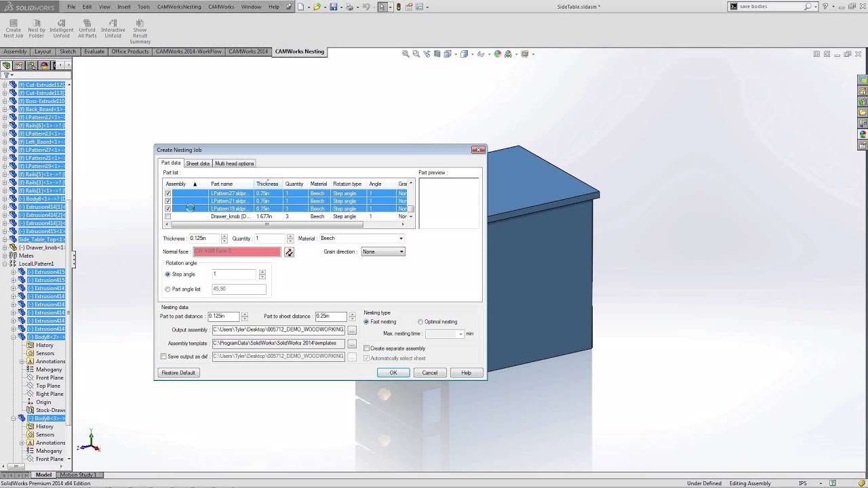Open Show Result Summary
The height and width of the screenshot is (488, 868).
coord(140,32)
